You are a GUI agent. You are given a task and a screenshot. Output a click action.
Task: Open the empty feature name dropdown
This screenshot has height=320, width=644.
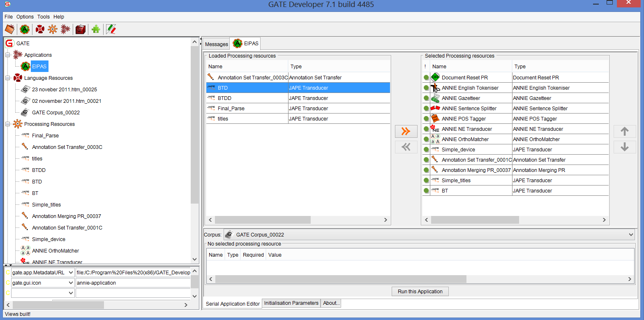[x=70, y=293]
